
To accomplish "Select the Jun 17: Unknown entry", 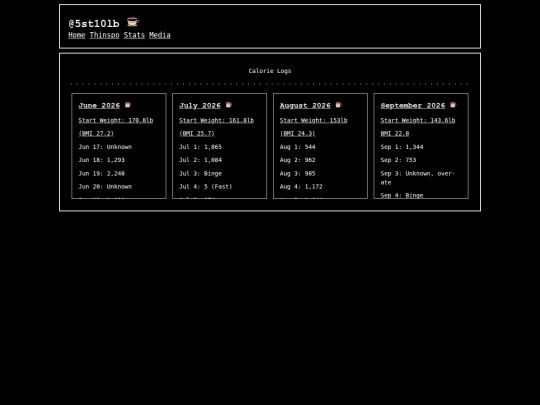I will [105, 147].
